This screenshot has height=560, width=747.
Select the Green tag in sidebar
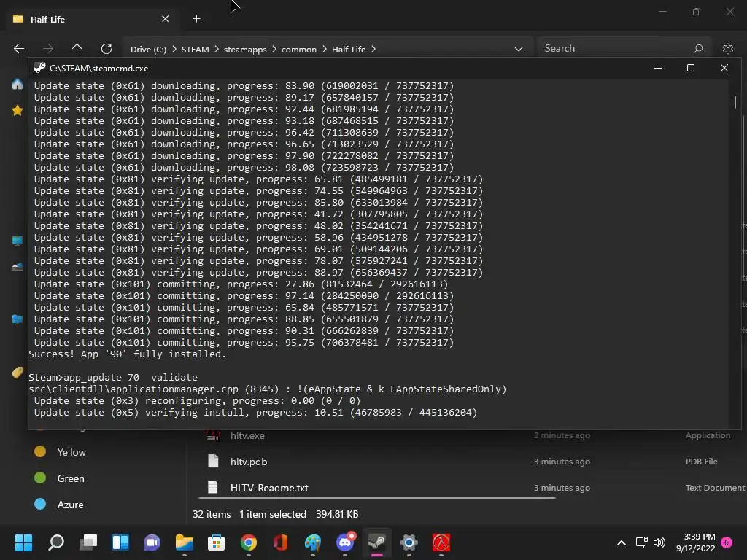click(71, 478)
